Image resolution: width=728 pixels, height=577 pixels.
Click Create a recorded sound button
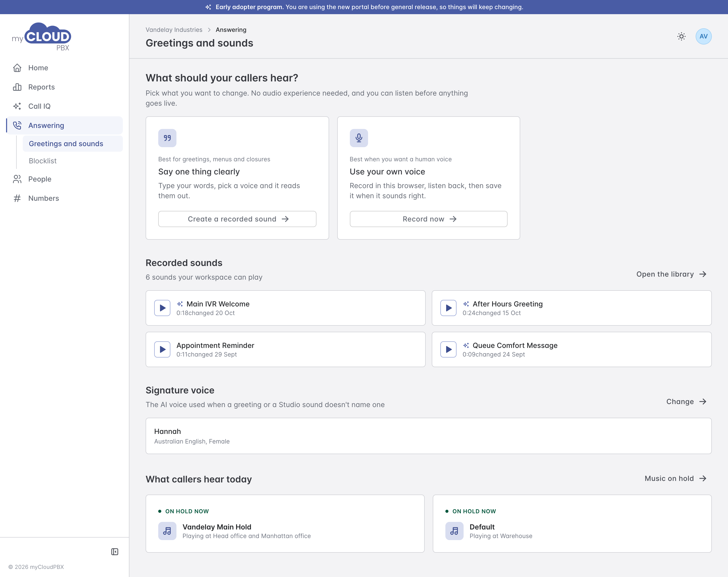237,219
